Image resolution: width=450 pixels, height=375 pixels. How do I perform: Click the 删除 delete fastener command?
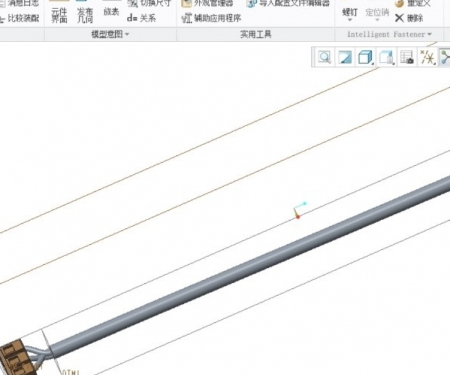coord(409,18)
